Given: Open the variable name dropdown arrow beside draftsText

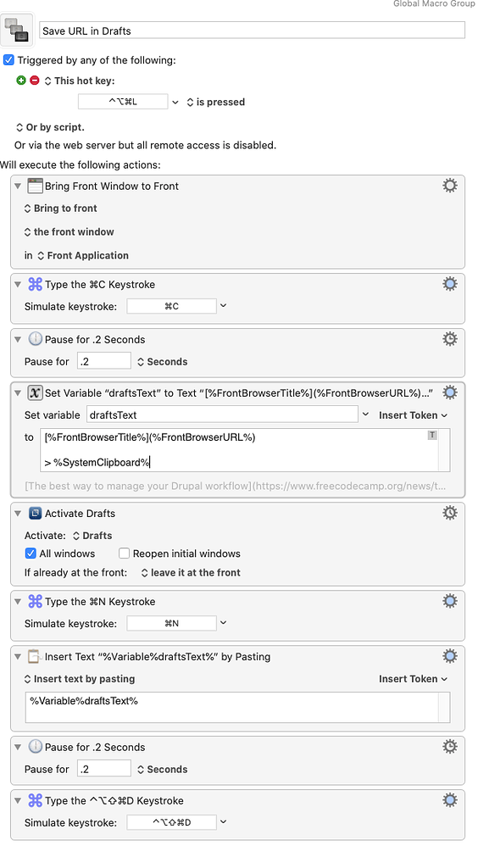Looking at the screenshot, I should 365,415.
